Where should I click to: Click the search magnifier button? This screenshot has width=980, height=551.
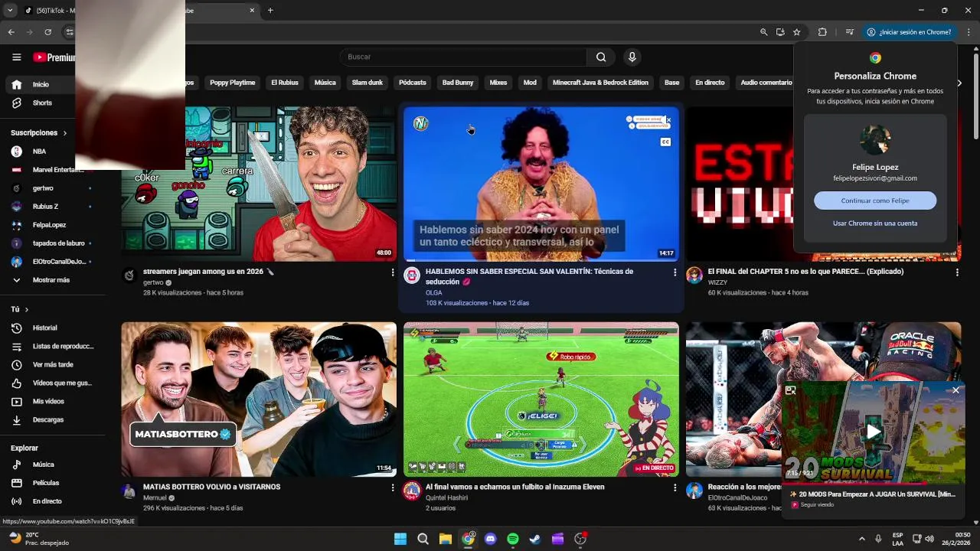click(601, 57)
